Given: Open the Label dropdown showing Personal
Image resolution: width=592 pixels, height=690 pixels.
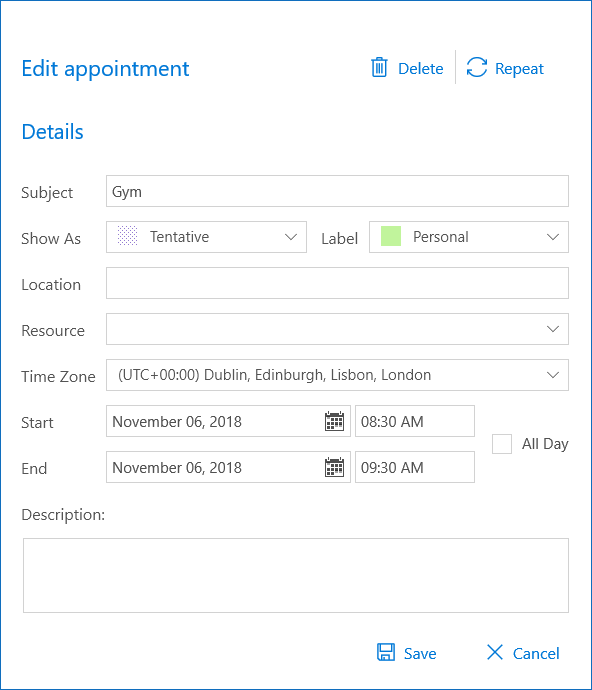Looking at the screenshot, I should point(469,237).
